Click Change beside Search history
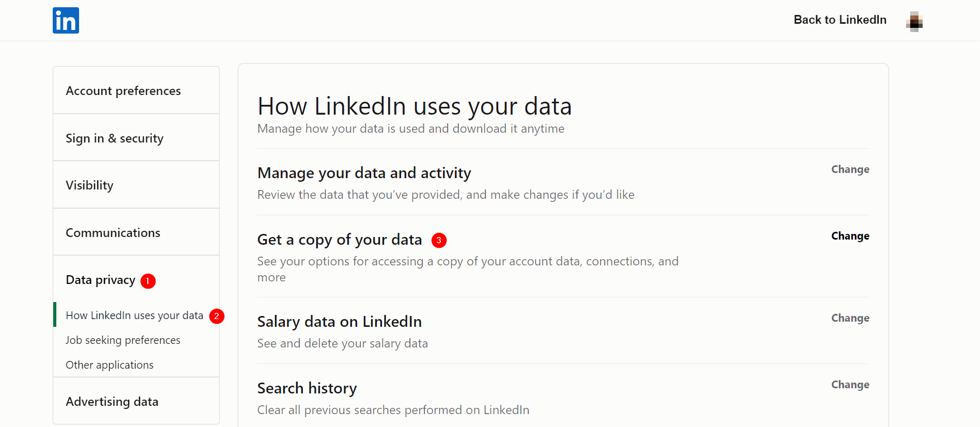Screen dimensions: 980x427 coord(850,384)
